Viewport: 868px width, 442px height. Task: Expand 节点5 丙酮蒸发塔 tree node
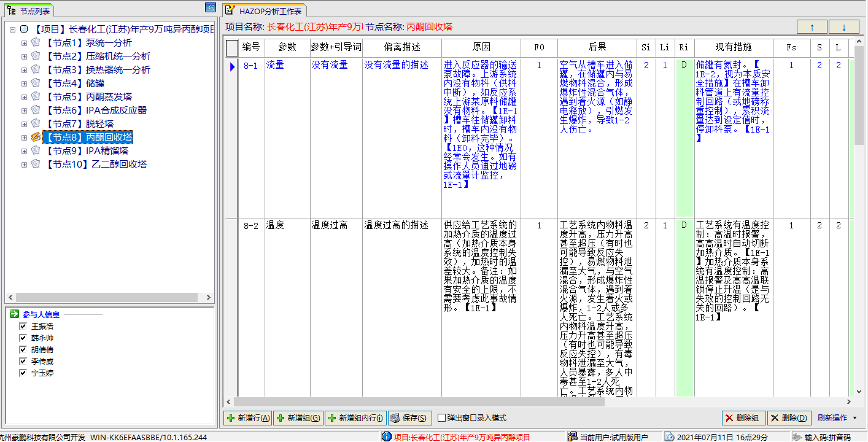[x=24, y=97]
